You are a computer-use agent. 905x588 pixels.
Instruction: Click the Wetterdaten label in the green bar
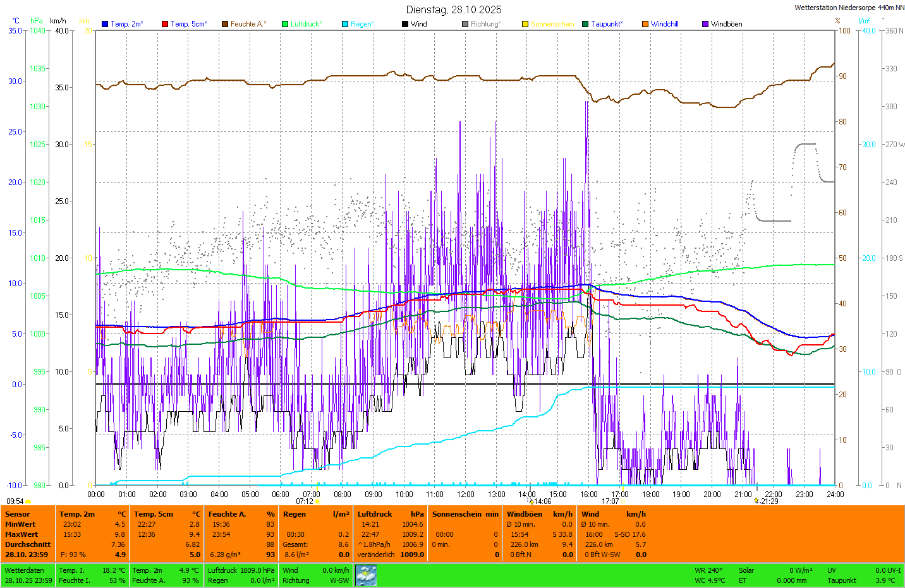pos(24,570)
